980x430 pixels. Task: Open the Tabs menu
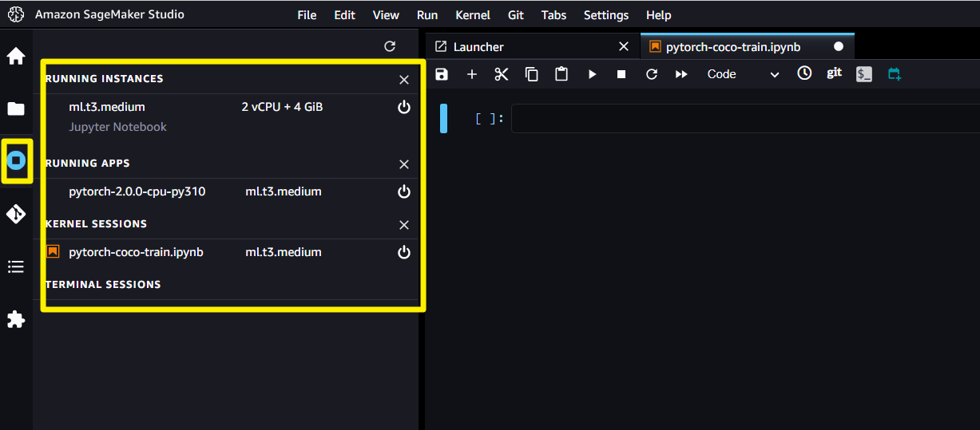point(553,15)
